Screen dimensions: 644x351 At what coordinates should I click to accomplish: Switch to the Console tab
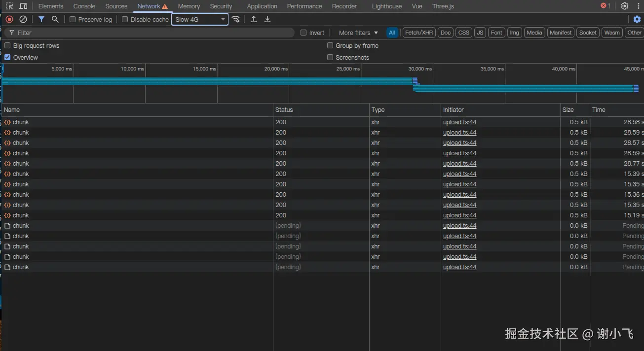84,6
